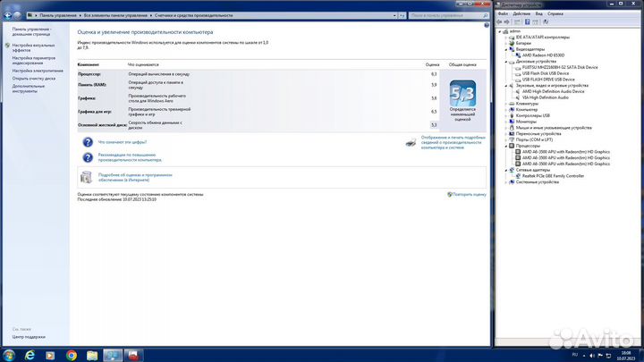
Task: Click the Back button in Control Panel window
Action: tap(7, 15)
